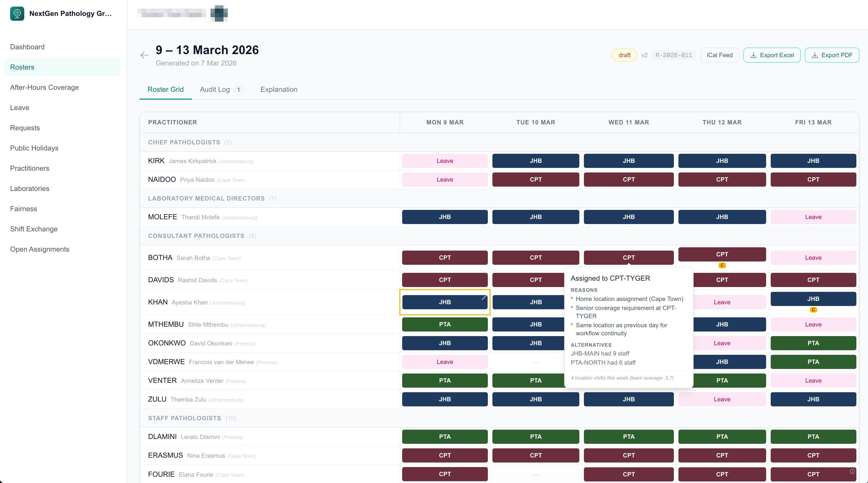Viewport: 868px width, 483px height.
Task: Open the iCal Feed link
Action: click(719, 55)
